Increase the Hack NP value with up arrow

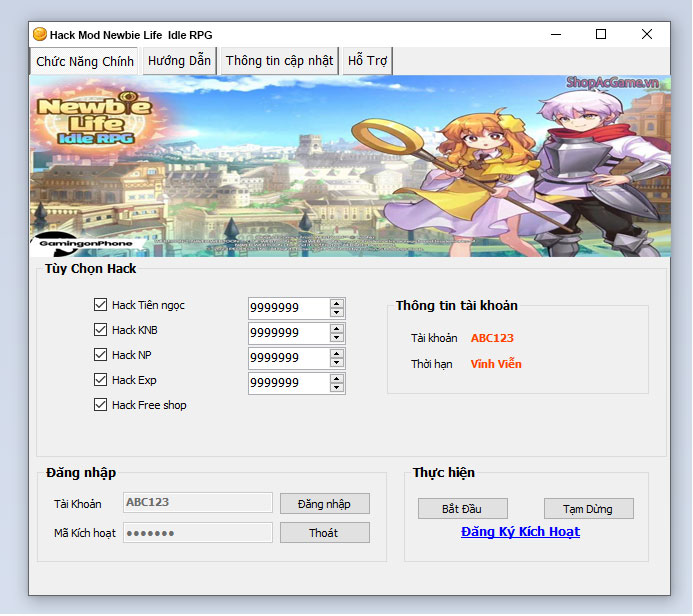point(337,353)
